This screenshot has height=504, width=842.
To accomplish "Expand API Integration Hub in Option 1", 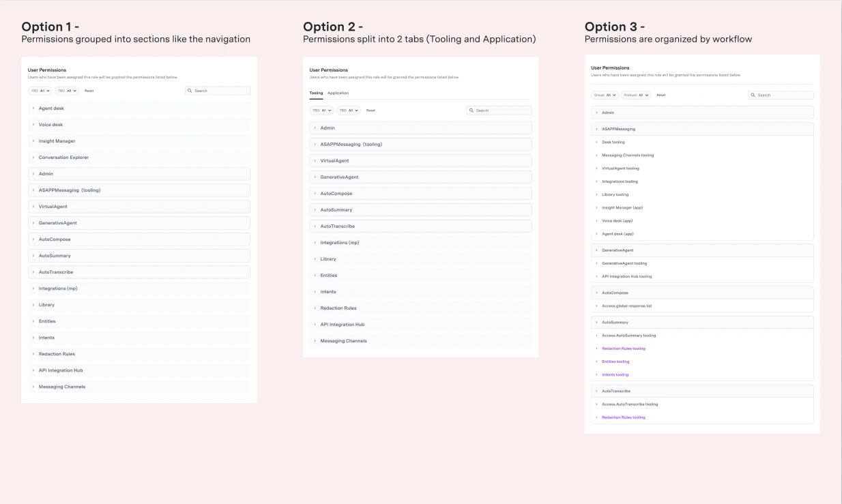I will 139,370.
